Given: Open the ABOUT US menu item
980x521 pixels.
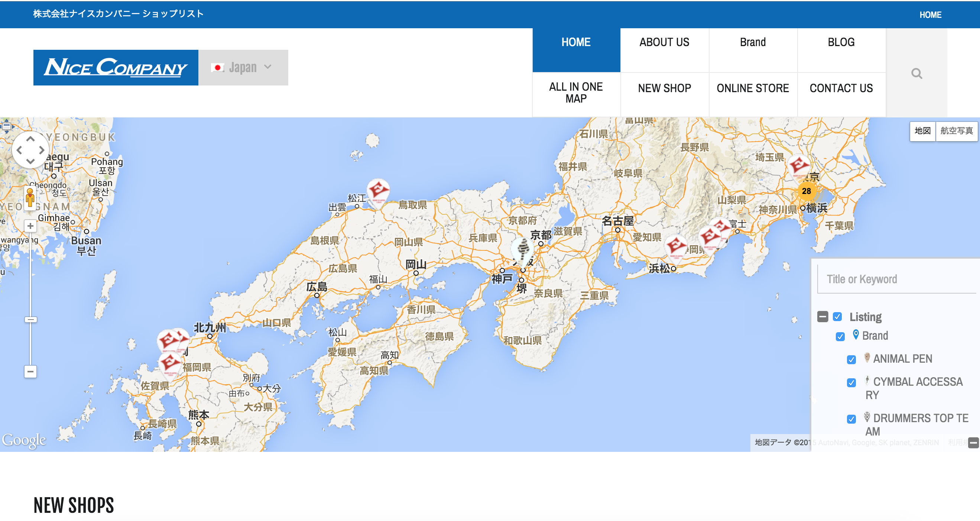Looking at the screenshot, I should tap(664, 50).
